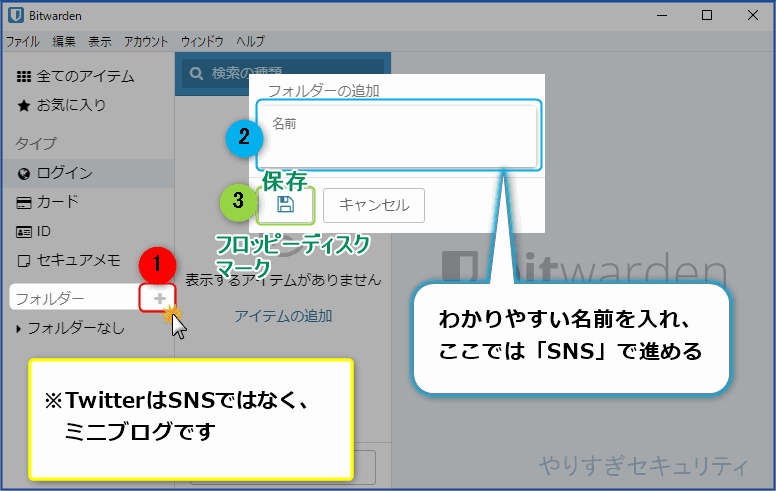The image size is (776, 491).
Task: Click the ID card icon
Action: tap(23, 232)
